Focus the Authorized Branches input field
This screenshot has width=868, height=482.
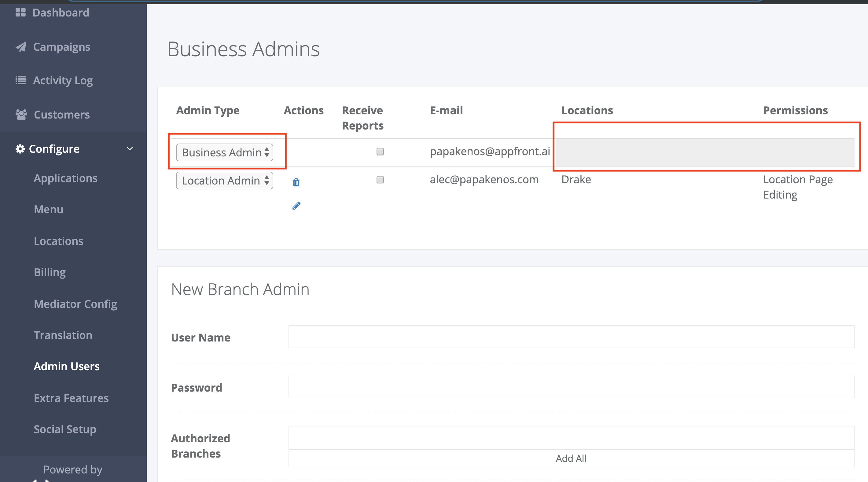pos(571,437)
